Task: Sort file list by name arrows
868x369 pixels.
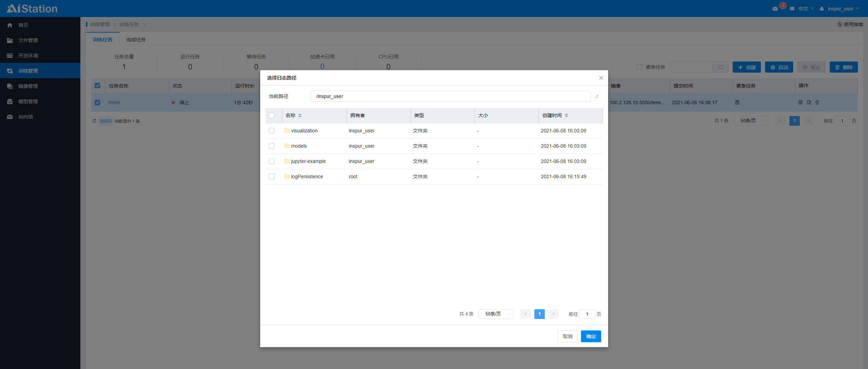Action: point(300,115)
